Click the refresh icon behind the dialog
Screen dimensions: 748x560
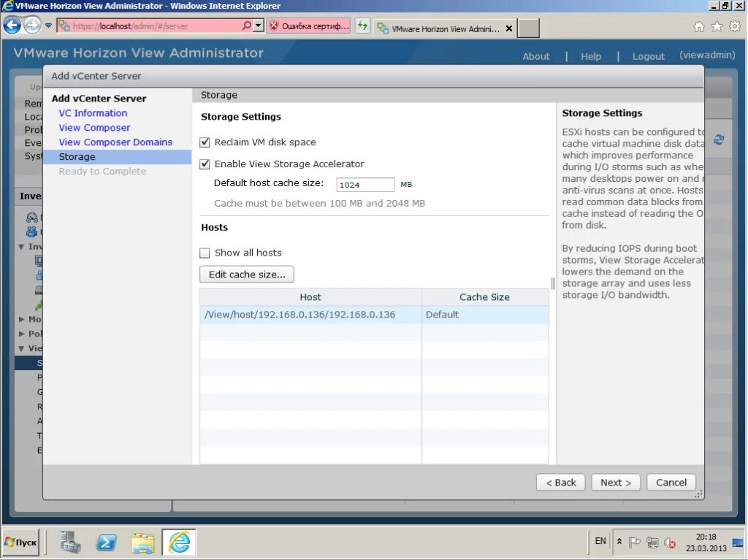tap(719, 139)
